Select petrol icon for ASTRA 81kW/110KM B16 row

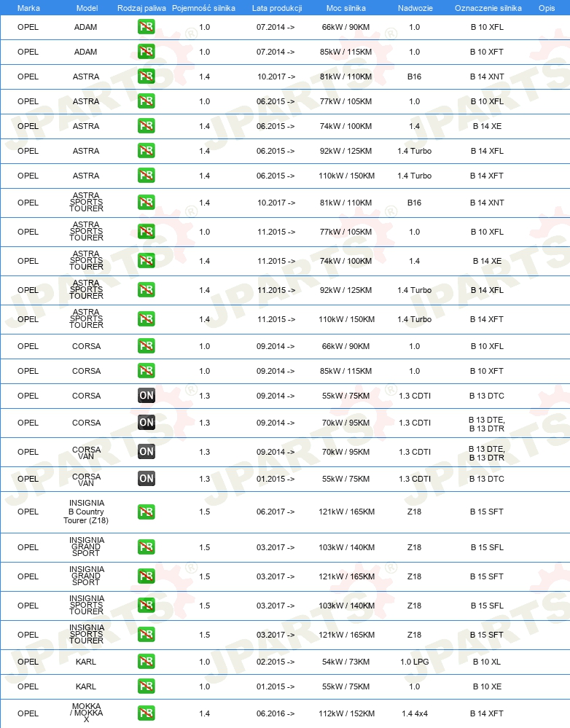point(147,77)
